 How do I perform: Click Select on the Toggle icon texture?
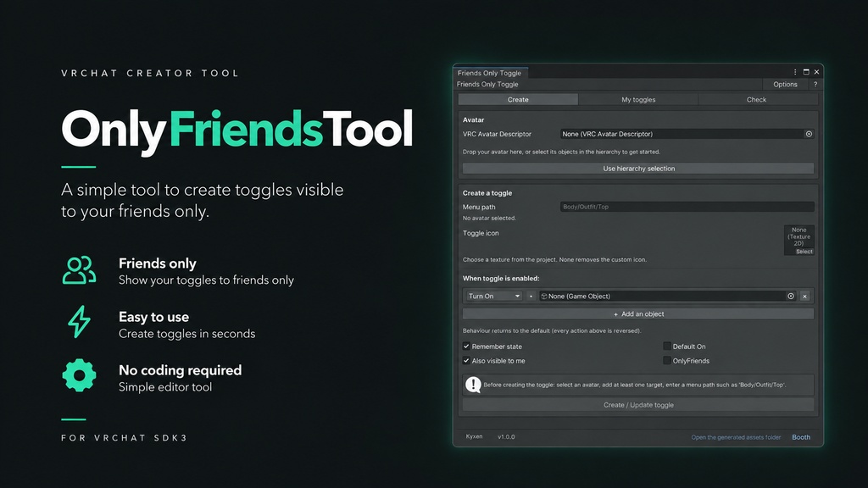pos(804,252)
